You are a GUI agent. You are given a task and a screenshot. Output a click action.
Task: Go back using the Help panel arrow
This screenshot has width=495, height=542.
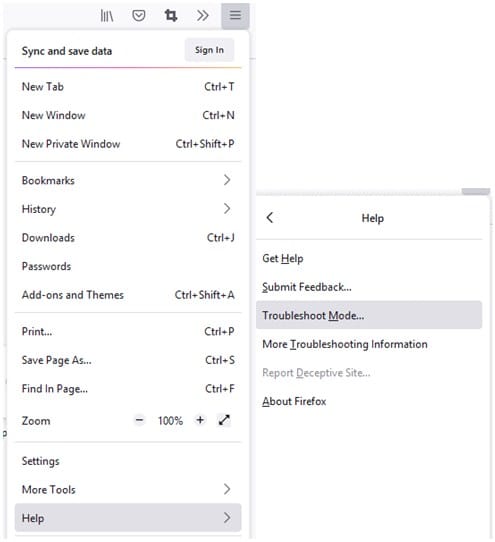tap(270, 218)
